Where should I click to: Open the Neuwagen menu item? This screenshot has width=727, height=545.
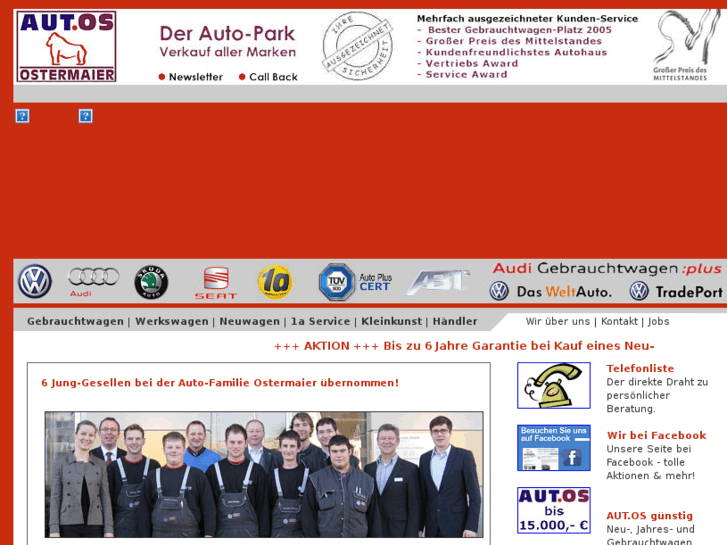click(249, 321)
